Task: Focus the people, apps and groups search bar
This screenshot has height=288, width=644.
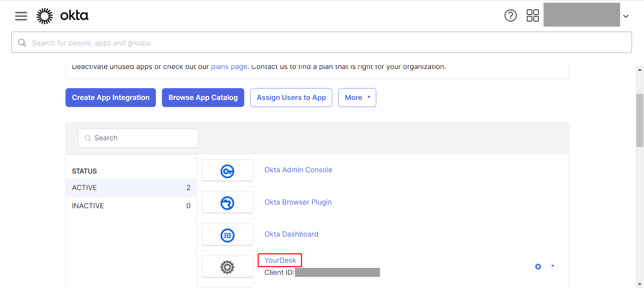Action: tap(321, 42)
